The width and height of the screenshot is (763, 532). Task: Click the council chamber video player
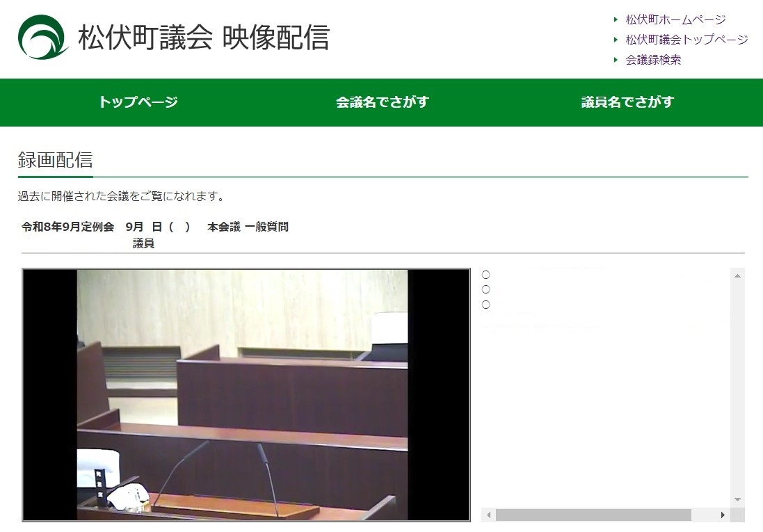click(x=246, y=395)
